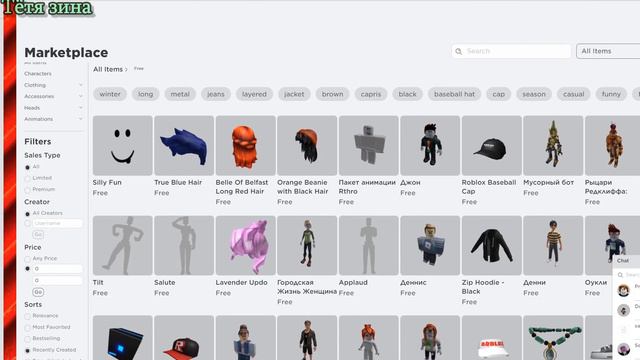Open Belle Of Belfast Long Red Hair thumbnail
Image resolution: width=640 pixels, height=360 pixels.
[x=246, y=145]
